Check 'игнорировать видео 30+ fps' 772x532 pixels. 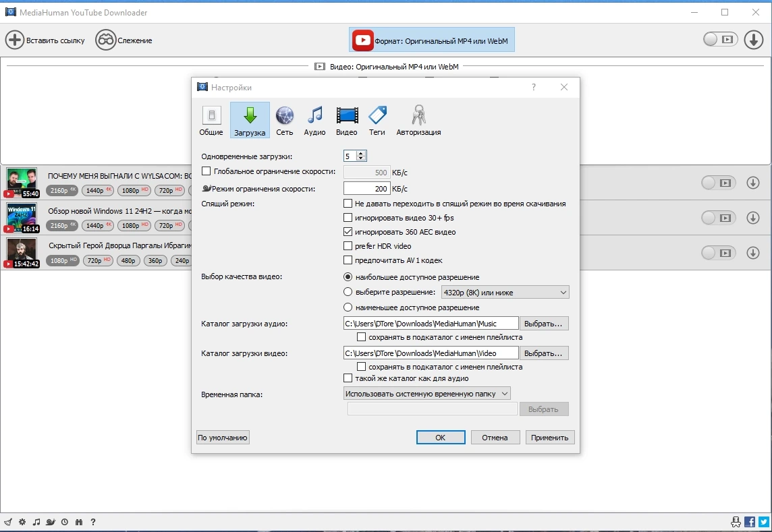tap(348, 218)
